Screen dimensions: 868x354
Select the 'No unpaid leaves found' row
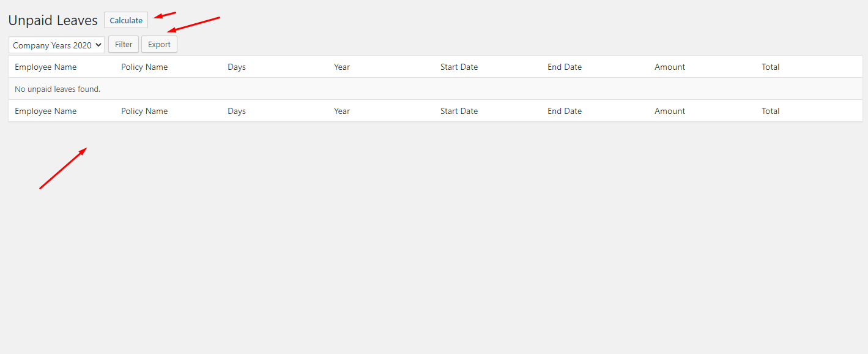pyautogui.click(x=57, y=89)
